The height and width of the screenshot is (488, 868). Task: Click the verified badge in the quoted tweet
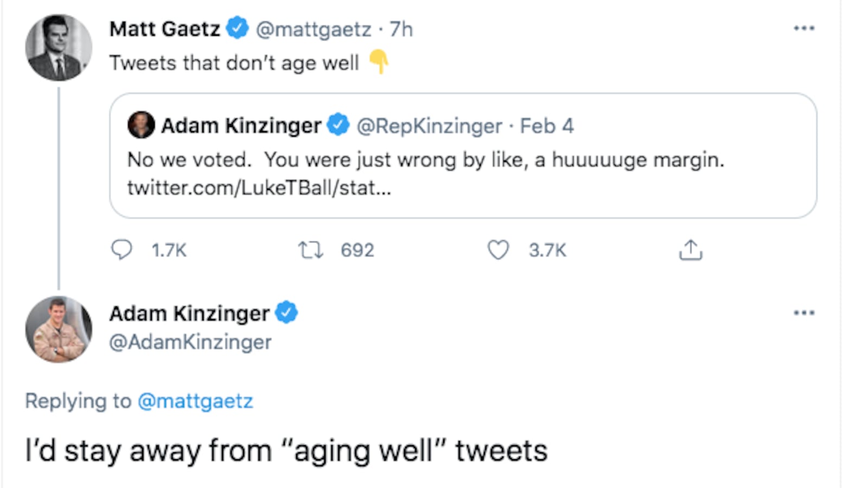point(339,125)
